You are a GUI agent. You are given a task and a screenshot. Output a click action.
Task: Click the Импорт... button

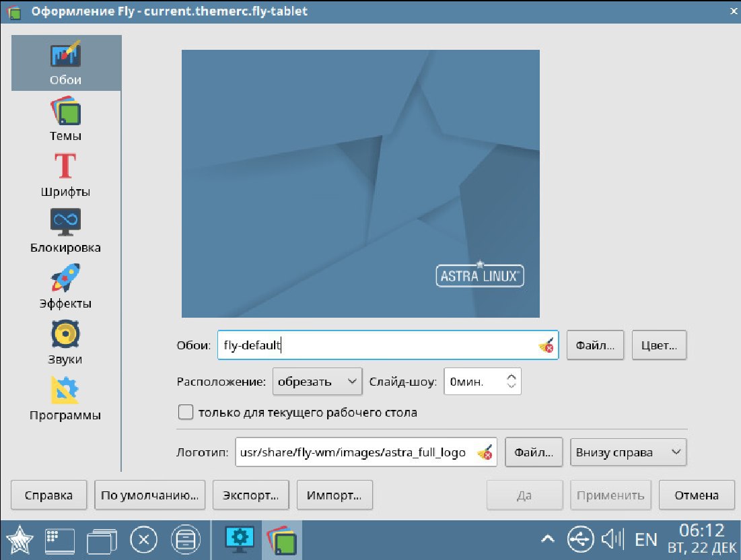click(334, 495)
